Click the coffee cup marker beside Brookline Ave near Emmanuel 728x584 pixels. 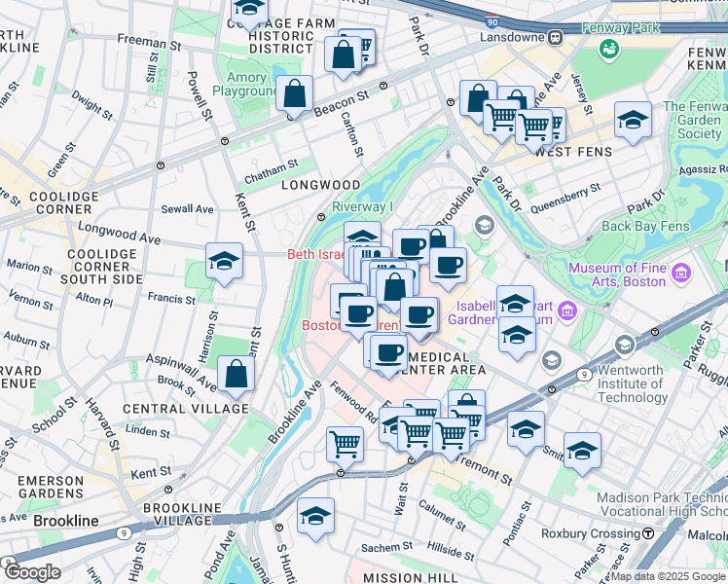coord(448,267)
